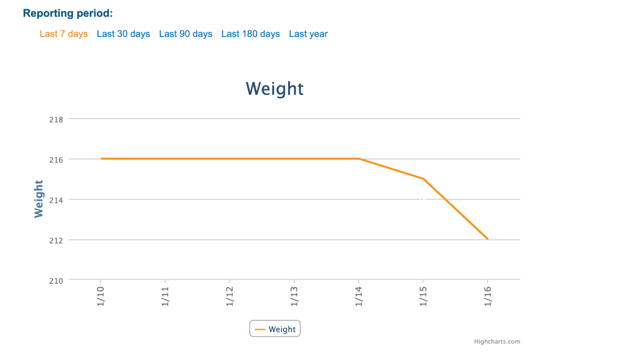Viewport: 644px width, 353px height.
Task: Select the Last 7 days reporting period
Action: pyautogui.click(x=64, y=34)
